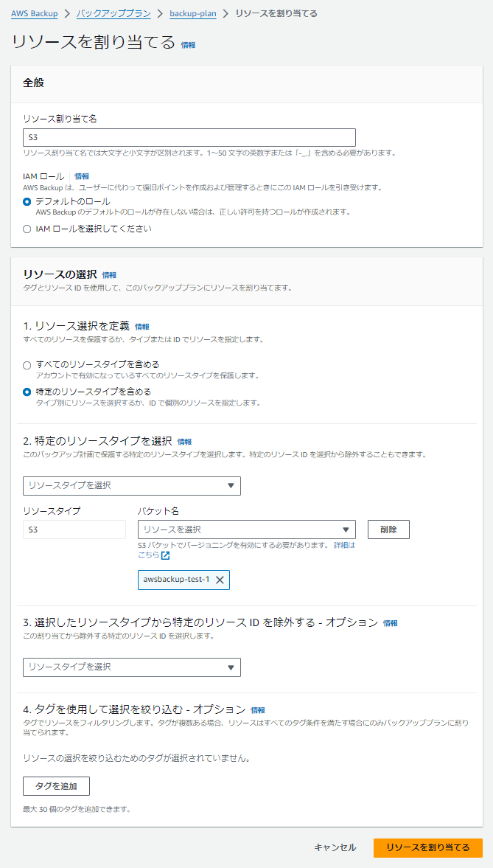Open the バケット名 リソースを選択 dropdown
Image resolution: width=493 pixels, height=868 pixels.
(x=246, y=529)
